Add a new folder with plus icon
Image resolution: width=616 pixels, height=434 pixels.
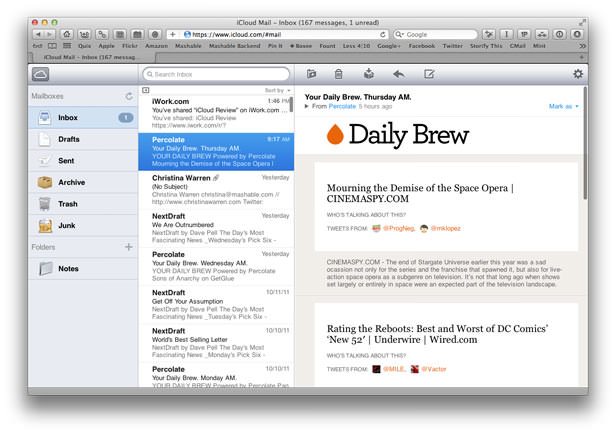tap(128, 247)
